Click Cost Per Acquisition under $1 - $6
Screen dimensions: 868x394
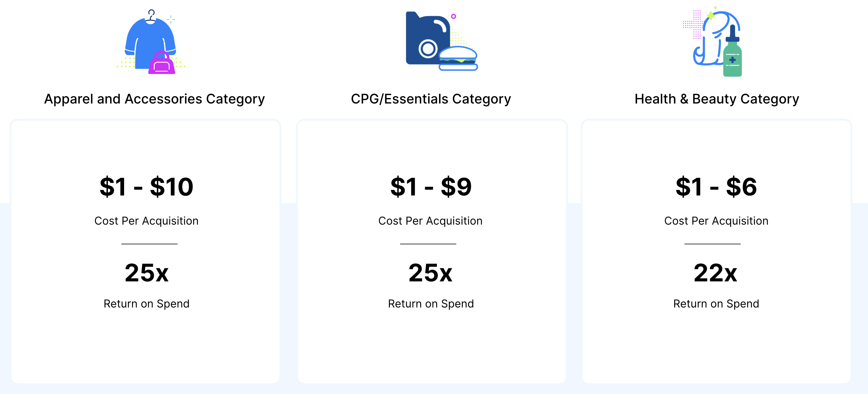716,221
